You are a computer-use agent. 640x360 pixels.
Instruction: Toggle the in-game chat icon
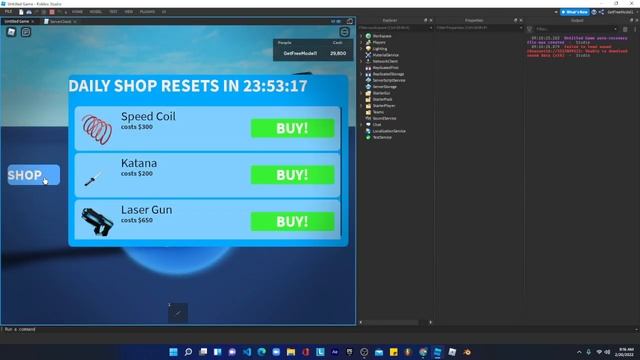[x=26, y=32]
